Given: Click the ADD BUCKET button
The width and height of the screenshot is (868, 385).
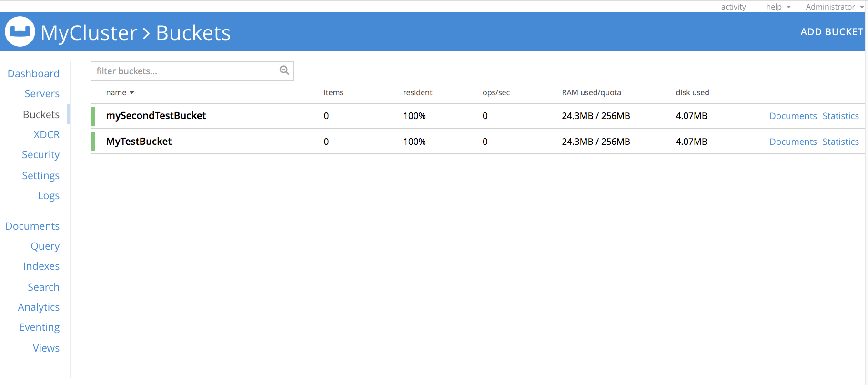Looking at the screenshot, I should [x=831, y=32].
